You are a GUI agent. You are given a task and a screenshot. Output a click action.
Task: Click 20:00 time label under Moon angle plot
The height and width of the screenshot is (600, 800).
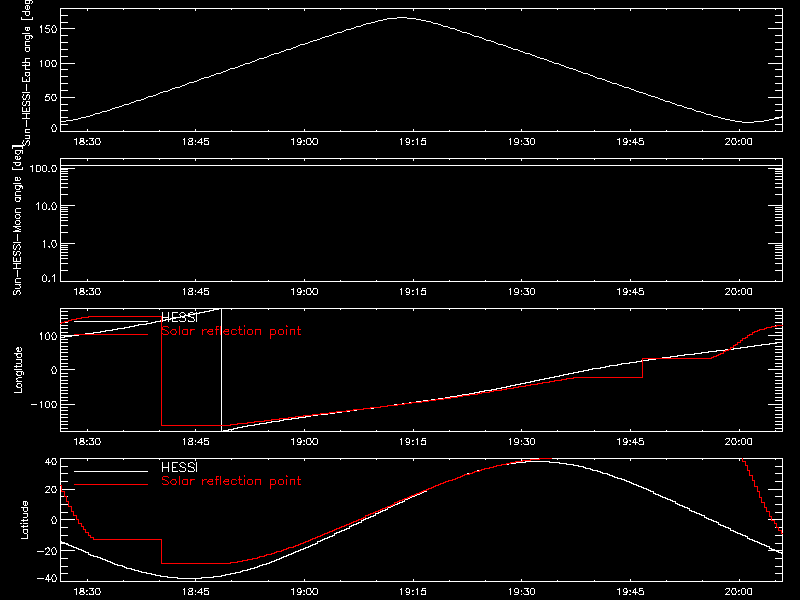pyautogui.click(x=738, y=291)
